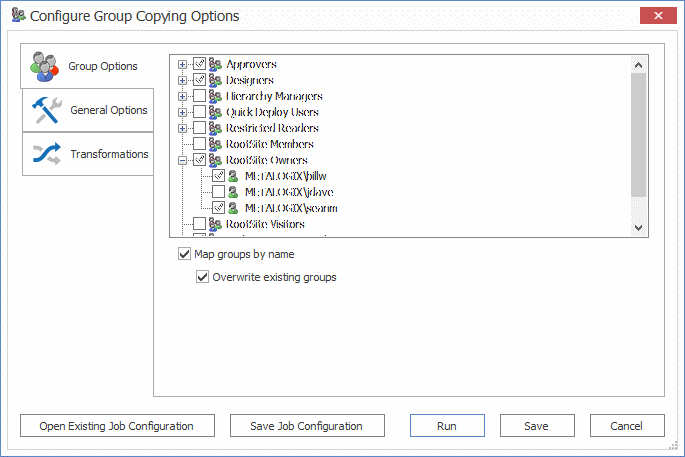Expand the Designers tree node
The width and height of the screenshot is (685, 457).
tap(182, 81)
